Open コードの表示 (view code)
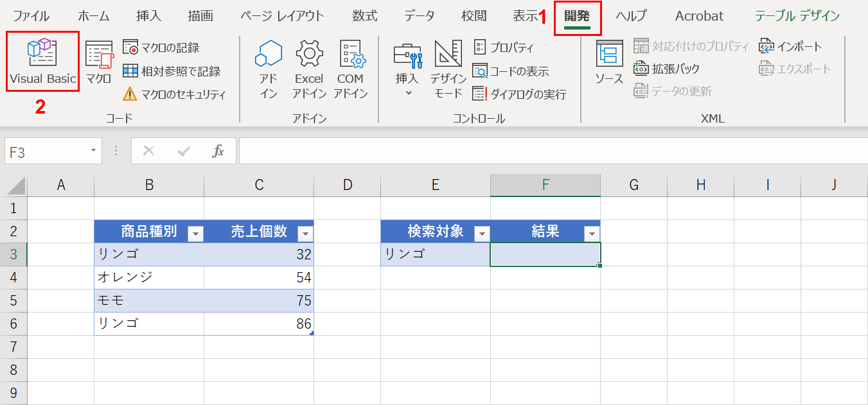The width and height of the screenshot is (868, 405). pos(517,71)
